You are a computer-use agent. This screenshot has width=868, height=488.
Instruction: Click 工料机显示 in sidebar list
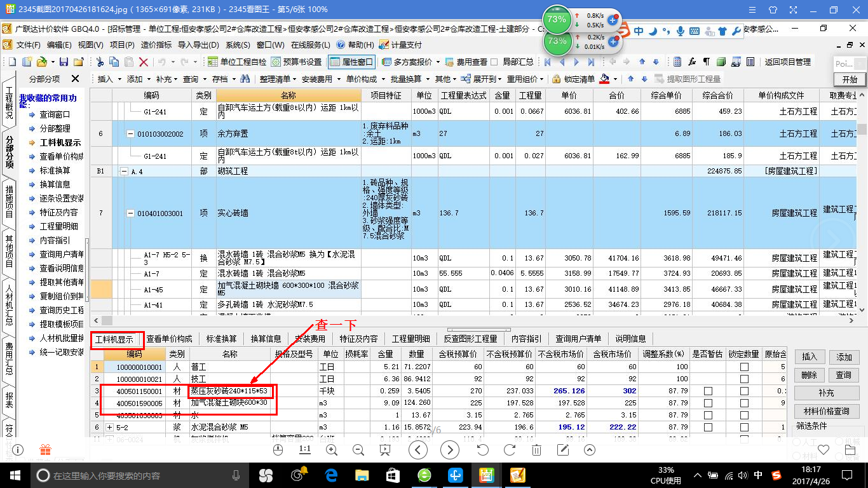[x=60, y=143]
